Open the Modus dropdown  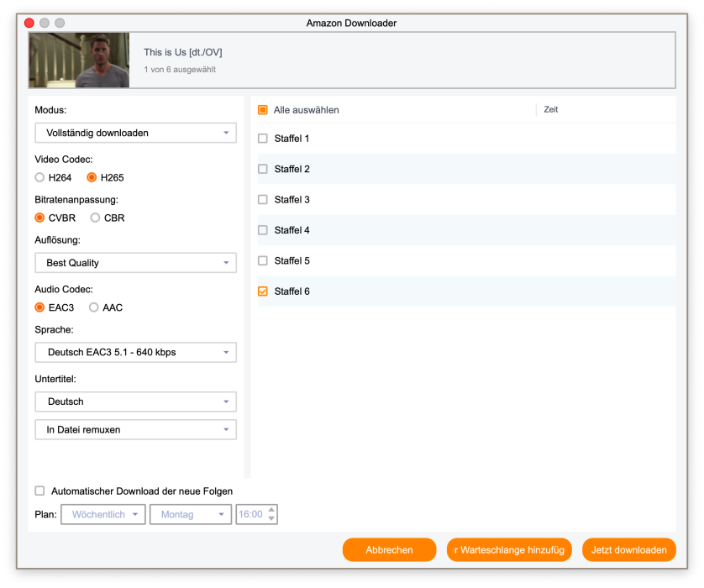(x=135, y=133)
